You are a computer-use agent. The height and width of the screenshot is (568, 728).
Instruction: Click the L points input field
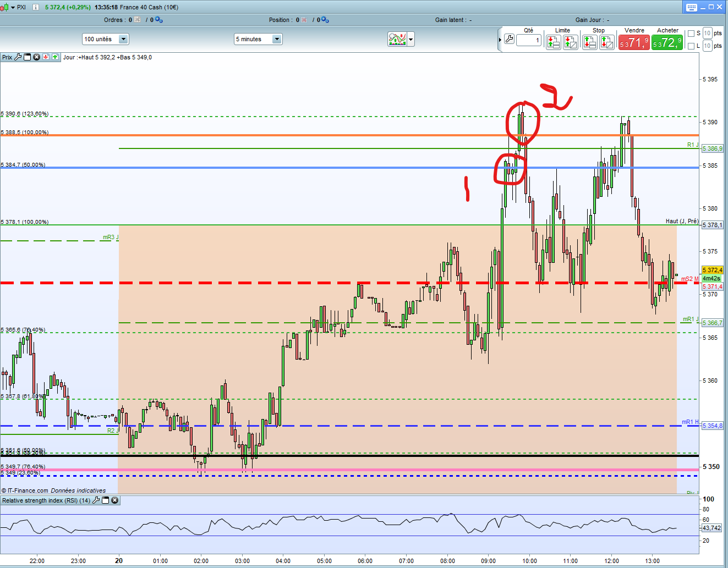click(707, 46)
